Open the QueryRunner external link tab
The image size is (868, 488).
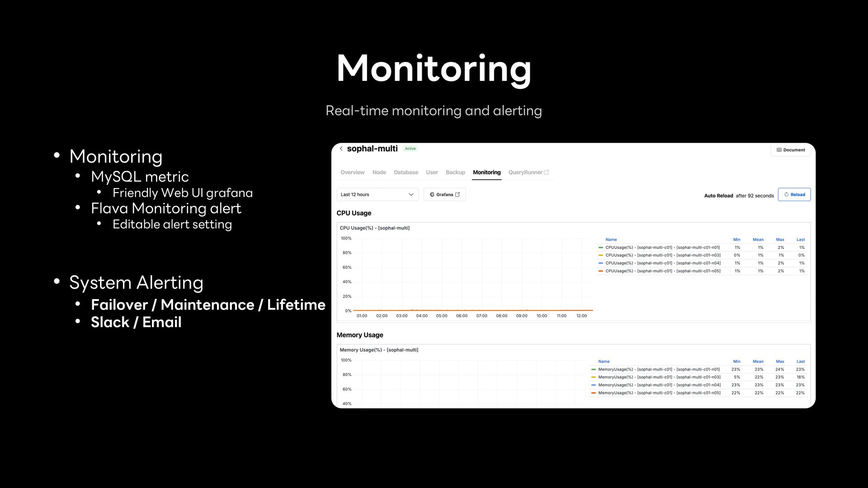coord(528,173)
